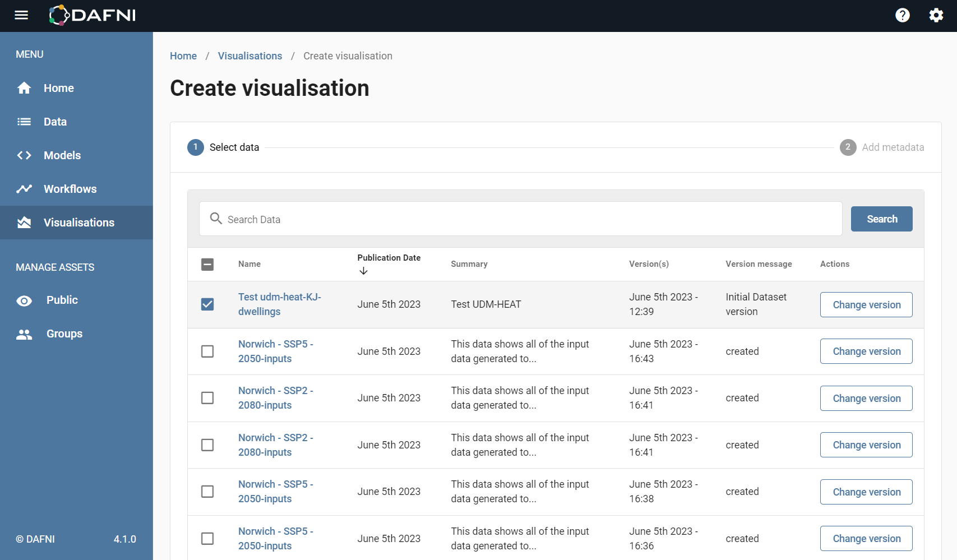
Task: Open the Models section
Action: click(24, 155)
